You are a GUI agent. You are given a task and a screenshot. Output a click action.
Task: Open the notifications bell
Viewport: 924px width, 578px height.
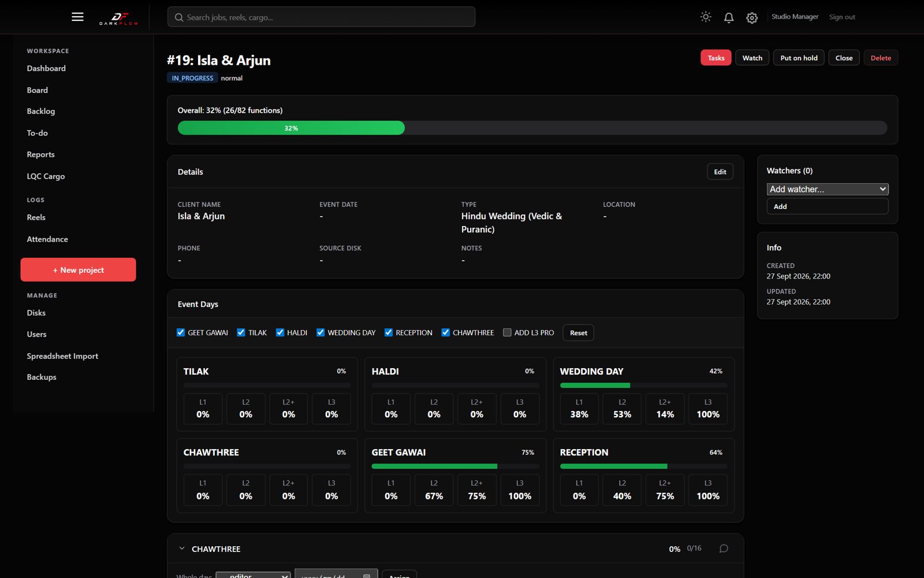[x=729, y=17]
